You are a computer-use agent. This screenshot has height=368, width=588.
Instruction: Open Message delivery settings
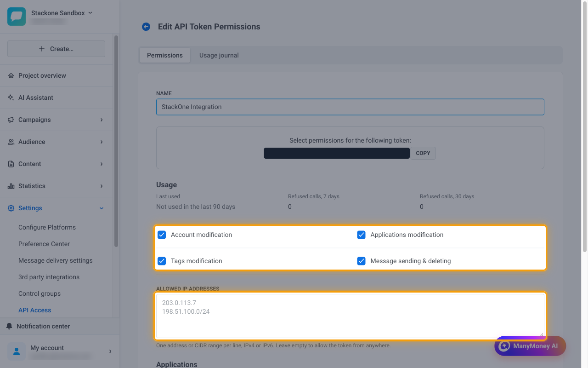(x=56, y=260)
